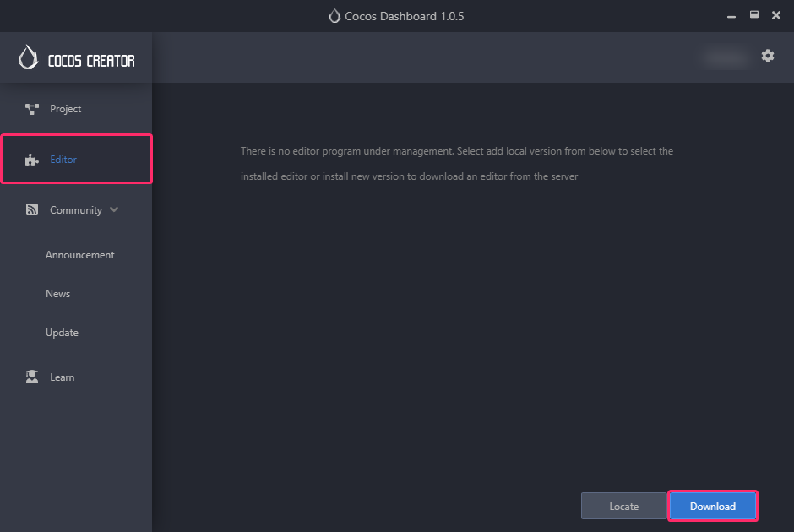The width and height of the screenshot is (794, 532).
Task: Click the 'There is no editor program' message
Action: (457, 164)
